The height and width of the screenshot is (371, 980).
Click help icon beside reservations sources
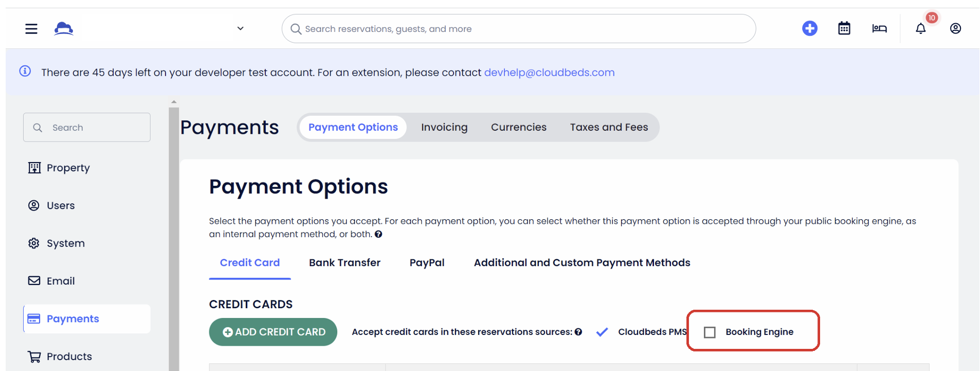coord(578,332)
